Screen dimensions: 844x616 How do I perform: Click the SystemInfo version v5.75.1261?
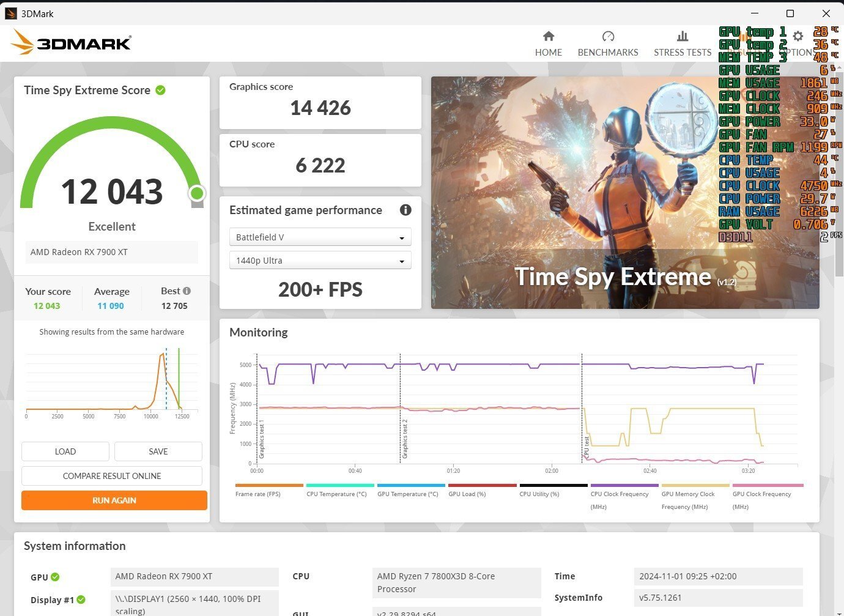(719, 598)
